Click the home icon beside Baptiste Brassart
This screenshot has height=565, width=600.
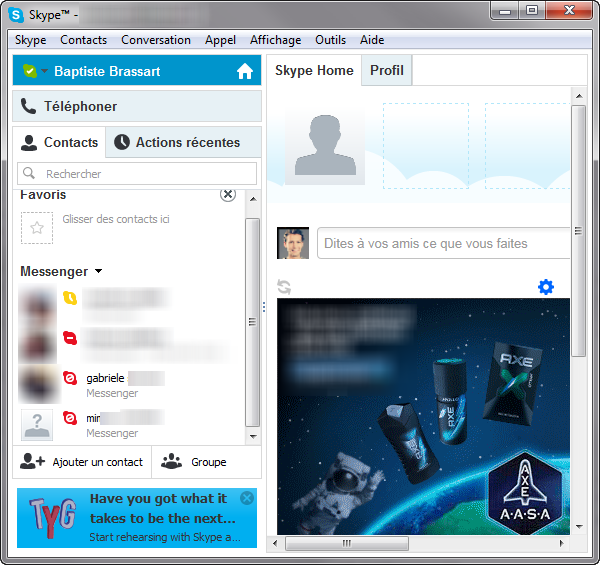coord(245,71)
